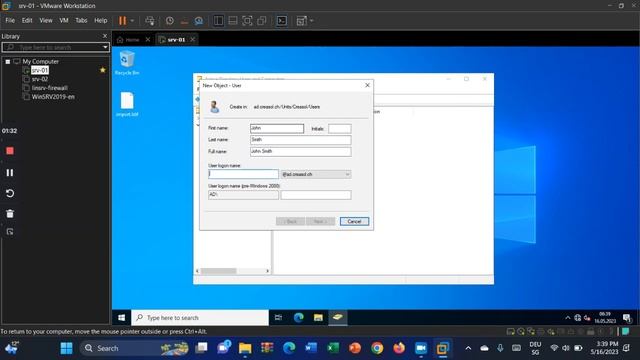640x360 pixels.
Task: Select WinSRV2019-en in the library
Action: click(x=53, y=97)
